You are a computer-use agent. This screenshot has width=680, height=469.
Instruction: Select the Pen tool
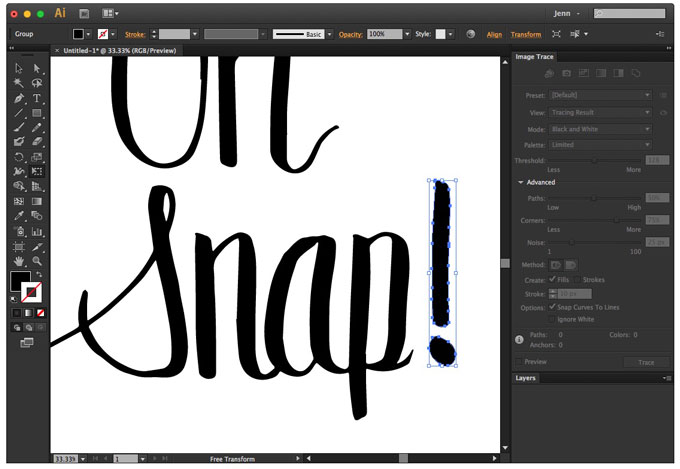pyautogui.click(x=19, y=98)
